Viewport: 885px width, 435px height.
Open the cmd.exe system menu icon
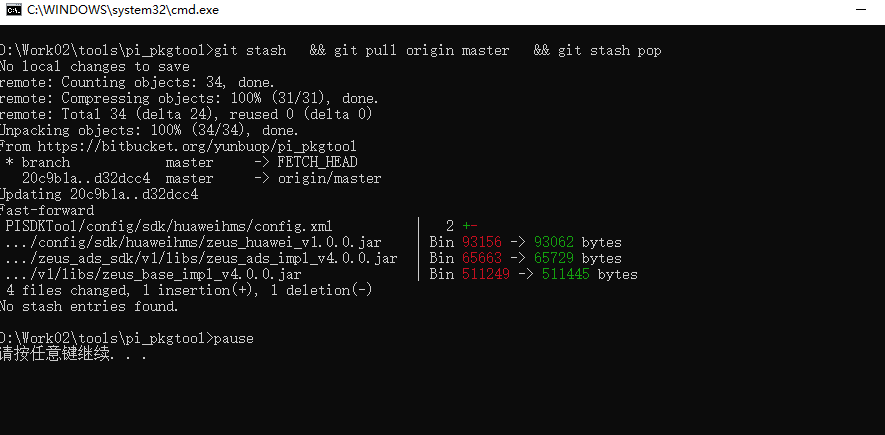click(x=11, y=9)
